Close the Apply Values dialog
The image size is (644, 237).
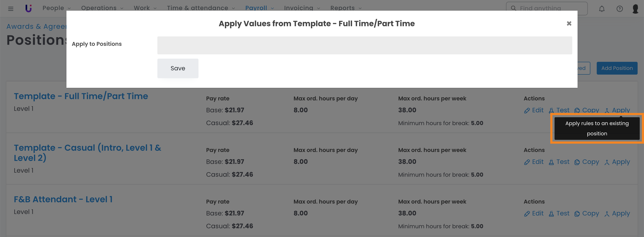[x=569, y=23]
